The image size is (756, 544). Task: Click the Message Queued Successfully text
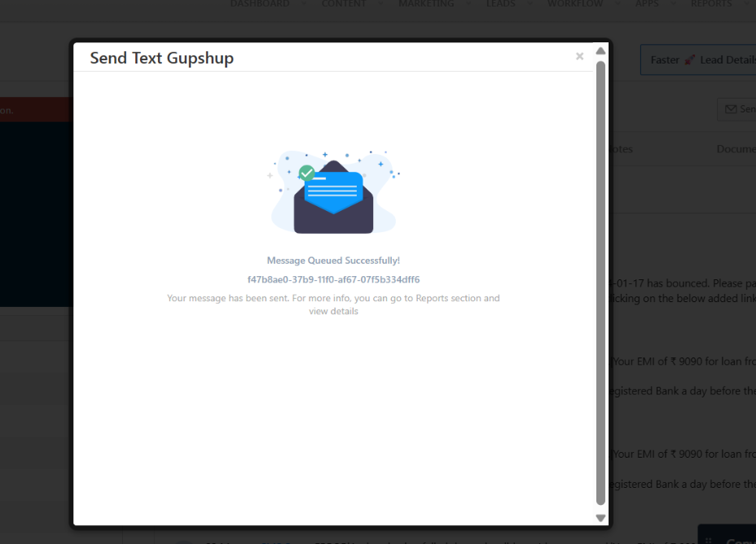pos(333,261)
